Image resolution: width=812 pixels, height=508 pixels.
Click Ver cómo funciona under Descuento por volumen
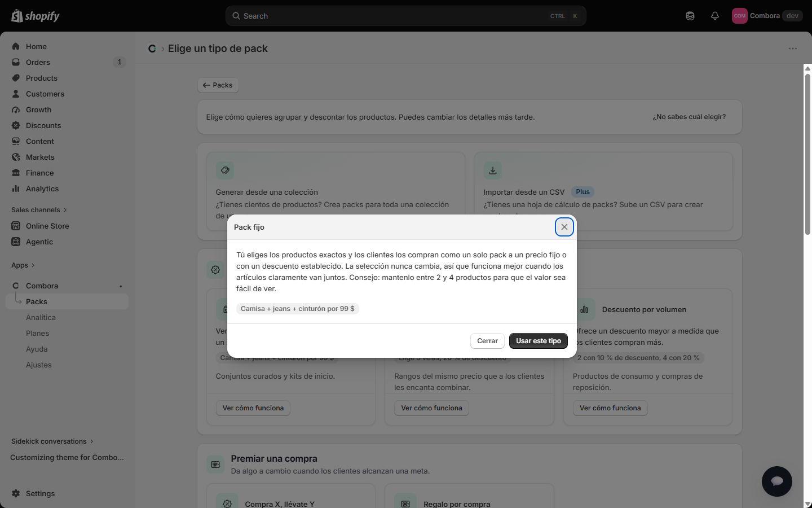(x=610, y=408)
